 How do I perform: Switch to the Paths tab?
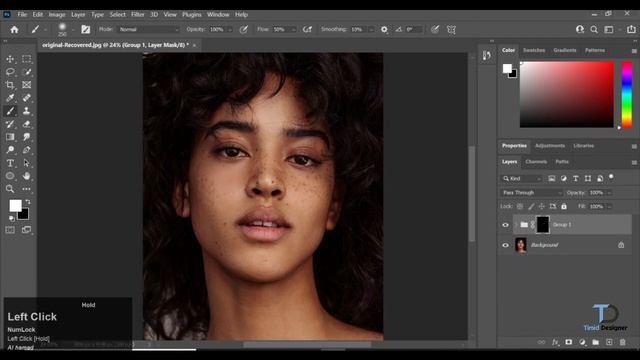pyautogui.click(x=562, y=162)
